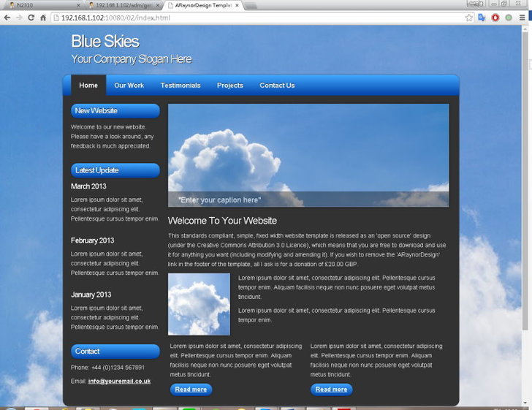The width and height of the screenshot is (532, 410).
Task: Click the February 2013 heading
Action: pyautogui.click(x=93, y=240)
